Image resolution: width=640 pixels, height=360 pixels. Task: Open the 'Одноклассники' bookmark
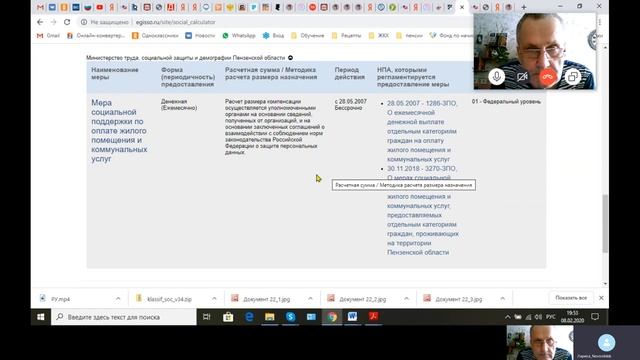click(x=155, y=36)
